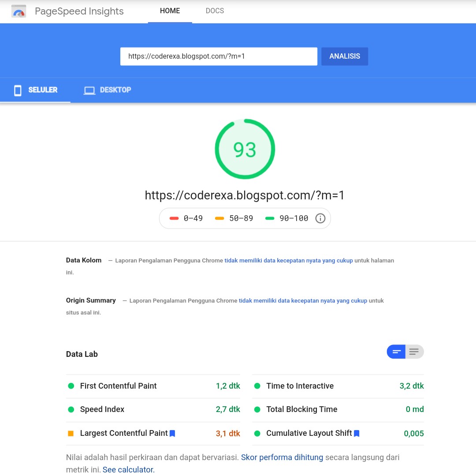This screenshot has height=476, width=476.
Task: Click the Data Lab heading
Action: (x=82, y=354)
